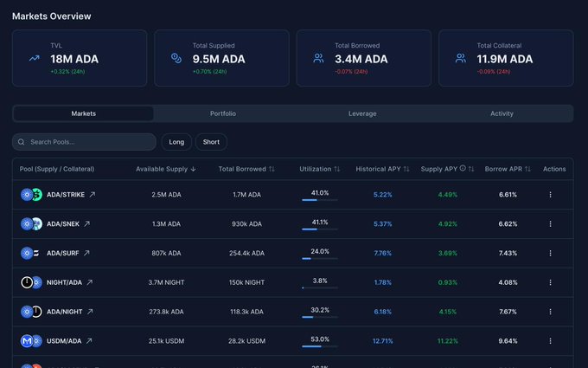588x368 pixels.
Task: Click the 0.93% Supply APY value
Action: (448, 282)
